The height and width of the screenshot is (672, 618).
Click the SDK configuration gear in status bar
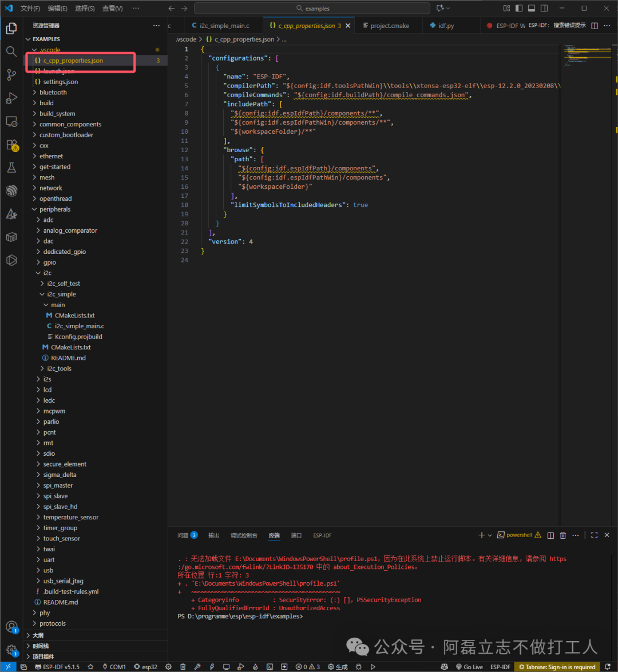[x=169, y=667]
